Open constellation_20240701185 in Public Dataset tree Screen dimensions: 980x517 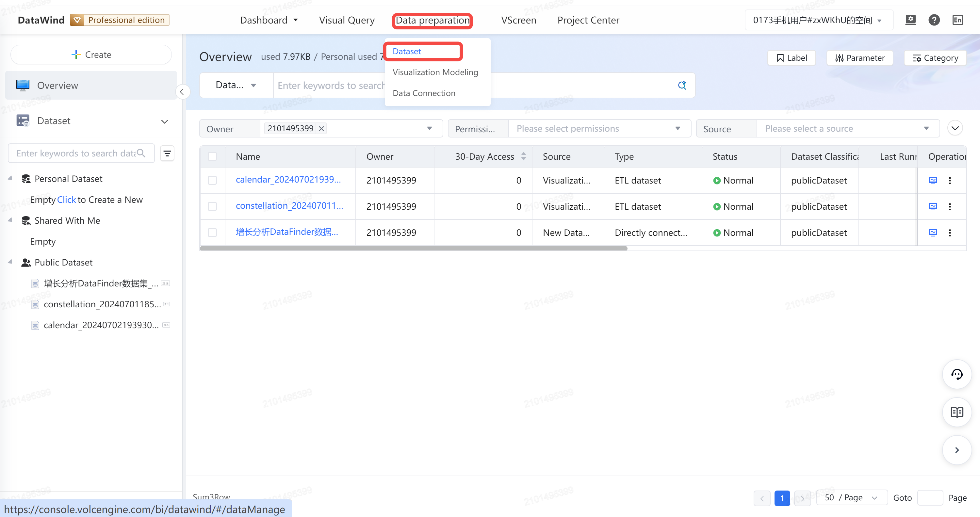pos(102,304)
